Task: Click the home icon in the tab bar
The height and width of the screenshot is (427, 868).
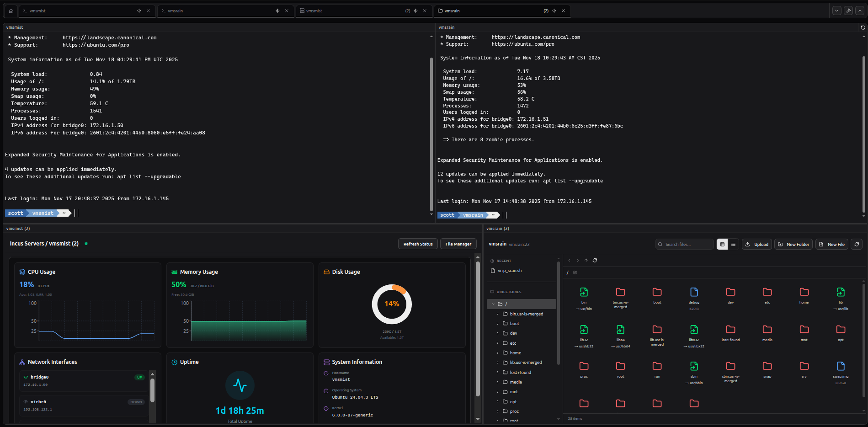Action: click(x=11, y=11)
